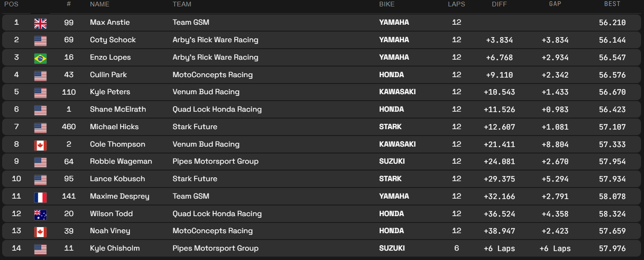Click the France flag beside Maxime Desprey

[40, 197]
